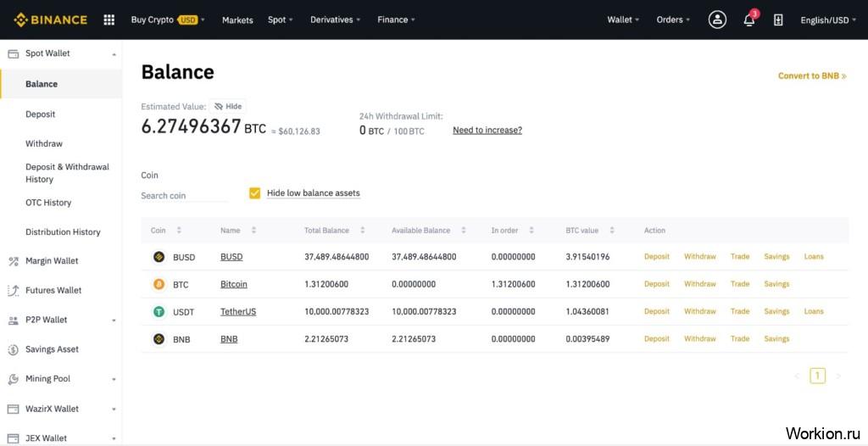Select Deposit in sidebar
This screenshot has height=446, width=868.
tap(41, 114)
